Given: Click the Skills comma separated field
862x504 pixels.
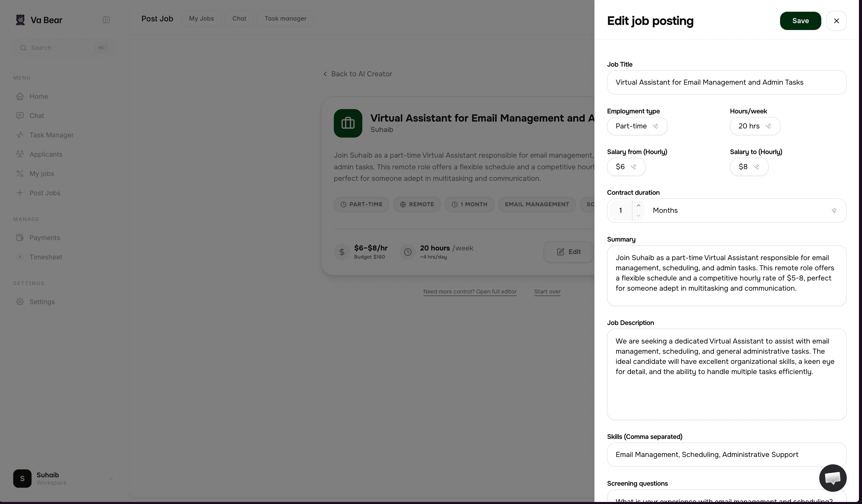Looking at the screenshot, I should pyautogui.click(x=727, y=455).
